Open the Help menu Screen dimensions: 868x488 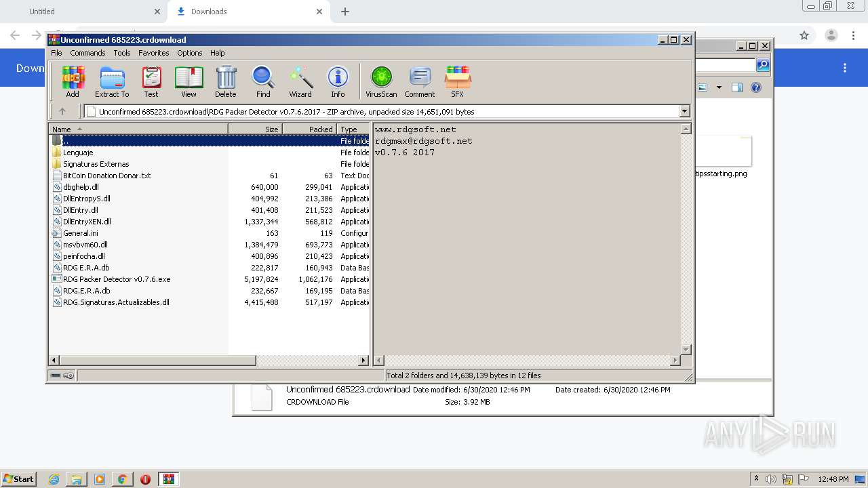(217, 53)
